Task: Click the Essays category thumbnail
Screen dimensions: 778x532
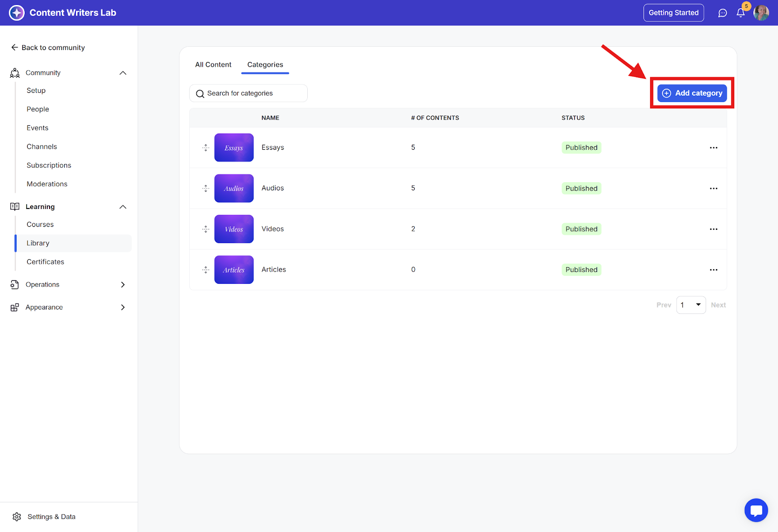Action: click(234, 148)
